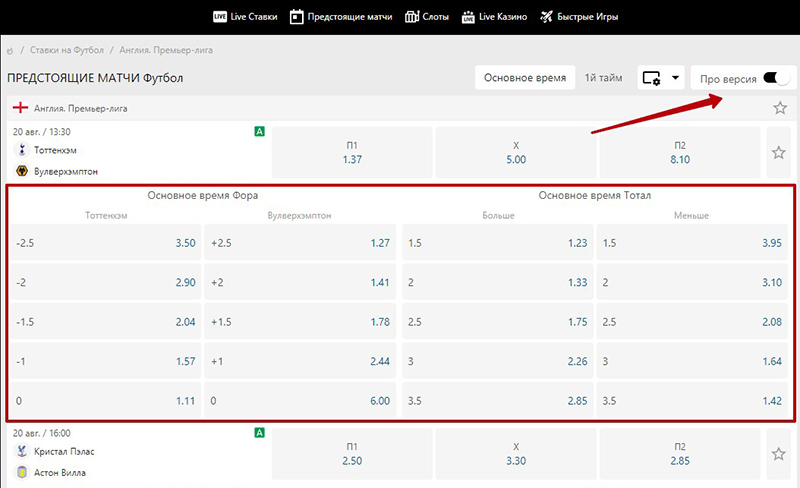The height and width of the screenshot is (488, 800).
Task: Open Ставки на Футбол breadcrumb link
Action: pyautogui.click(x=67, y=50)
